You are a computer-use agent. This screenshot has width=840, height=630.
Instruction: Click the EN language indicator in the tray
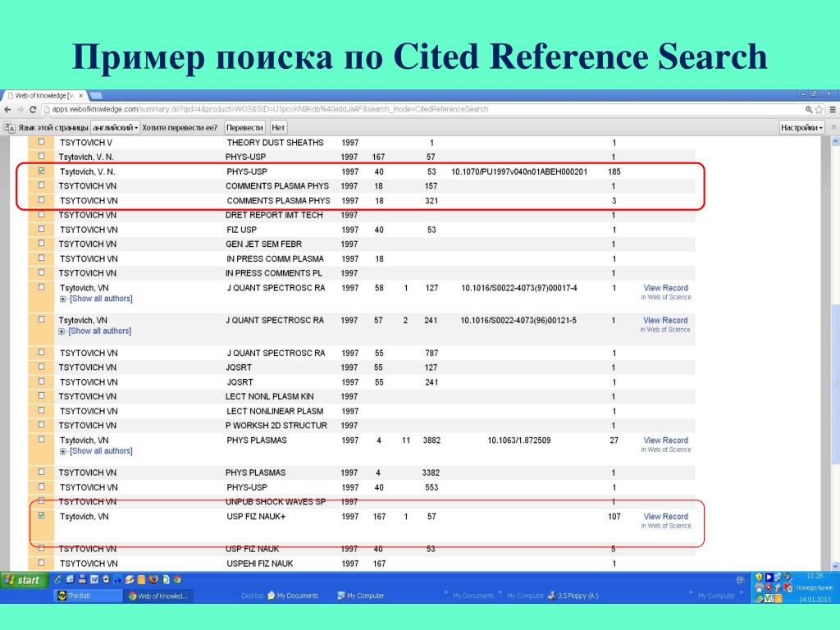tap(741, 580)
